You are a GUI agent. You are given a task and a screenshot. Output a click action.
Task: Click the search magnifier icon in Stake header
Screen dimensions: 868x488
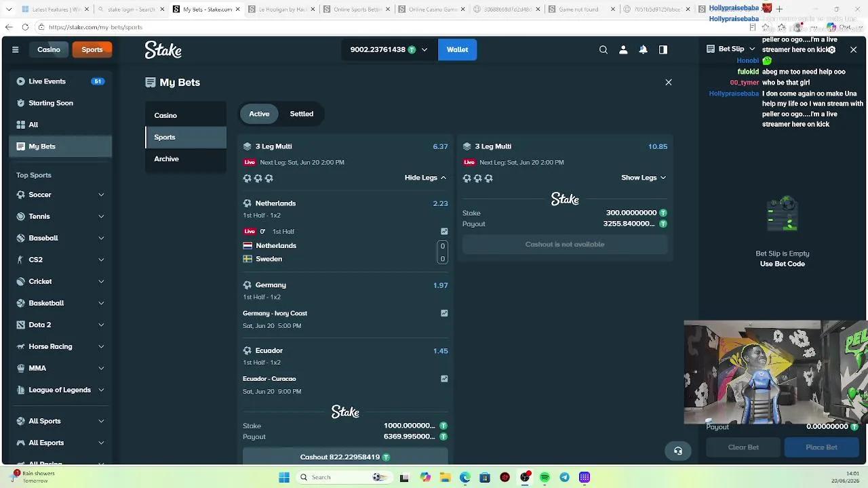[604, 49]
